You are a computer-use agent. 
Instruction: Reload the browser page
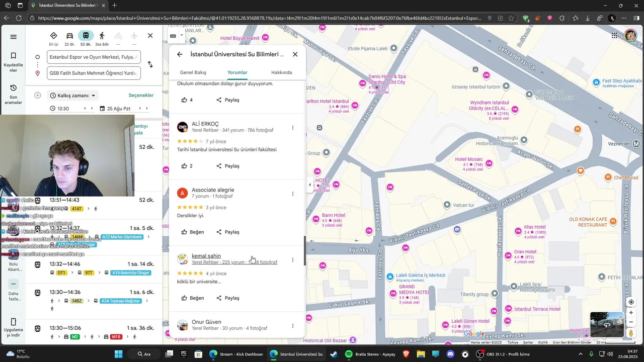coord(19,18)
